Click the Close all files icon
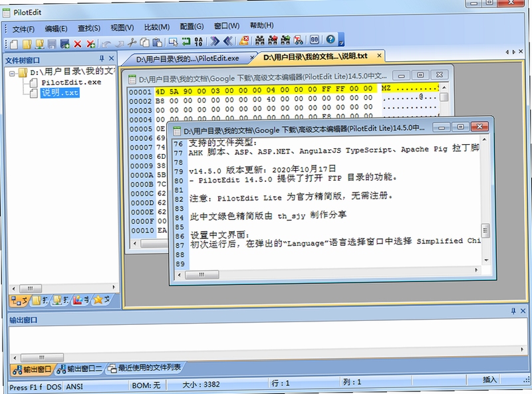The image size is (532, 394). point(90,44)
